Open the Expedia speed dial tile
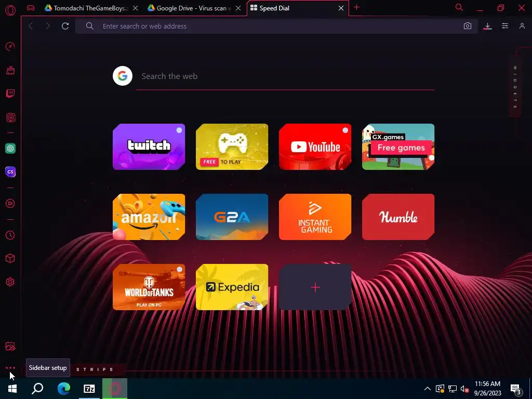Viewport: 532px width, 399px height. [232, 287]
